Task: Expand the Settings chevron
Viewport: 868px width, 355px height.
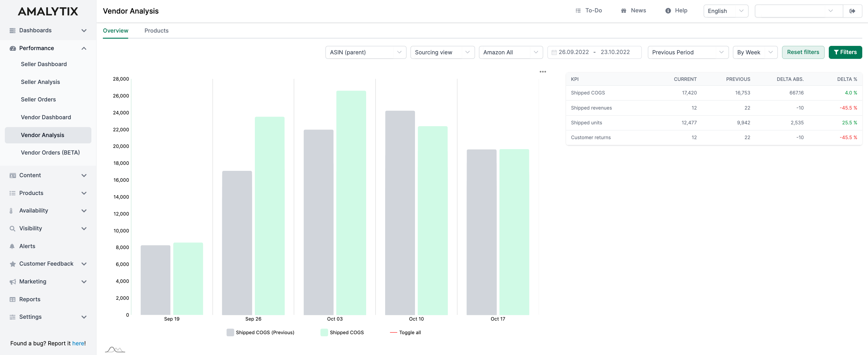Action: 84,317
